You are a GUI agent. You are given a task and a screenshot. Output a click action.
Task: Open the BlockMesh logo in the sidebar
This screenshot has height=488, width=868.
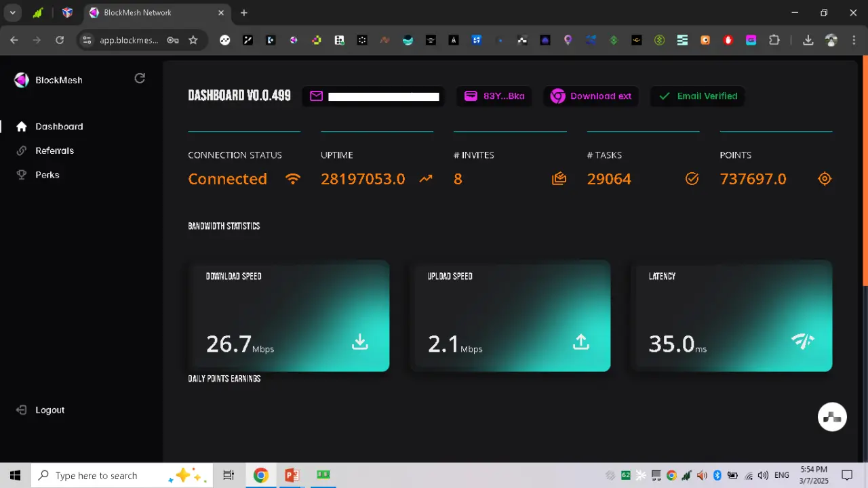click(48, 80)
